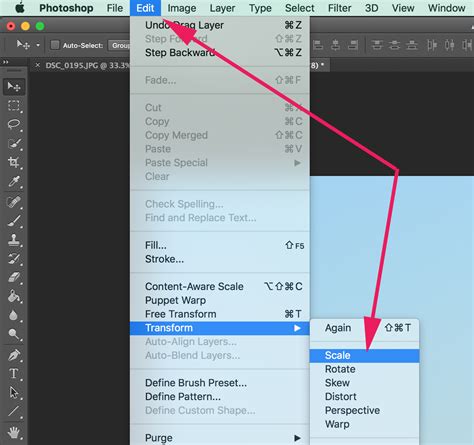Choose Warp in Transform submenu
This screenshot has height=445, width=474.
pyautogui.click(x=365, y=424)
